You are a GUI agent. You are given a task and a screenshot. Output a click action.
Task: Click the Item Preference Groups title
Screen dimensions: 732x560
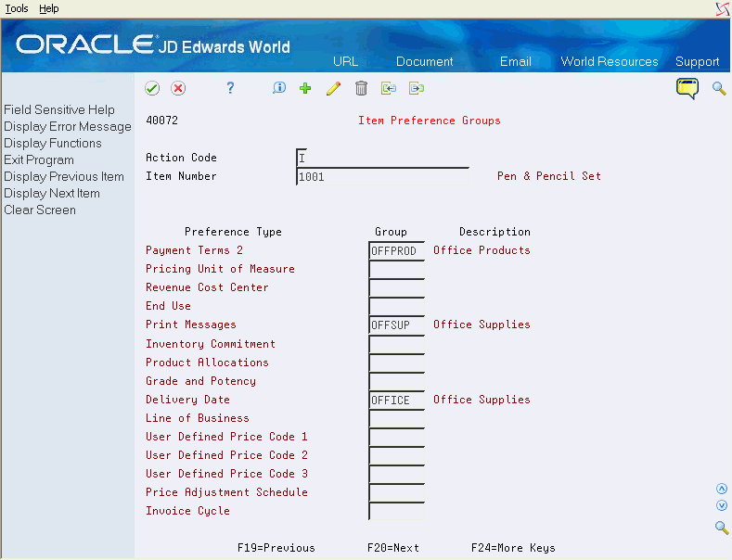click(429, 121)
